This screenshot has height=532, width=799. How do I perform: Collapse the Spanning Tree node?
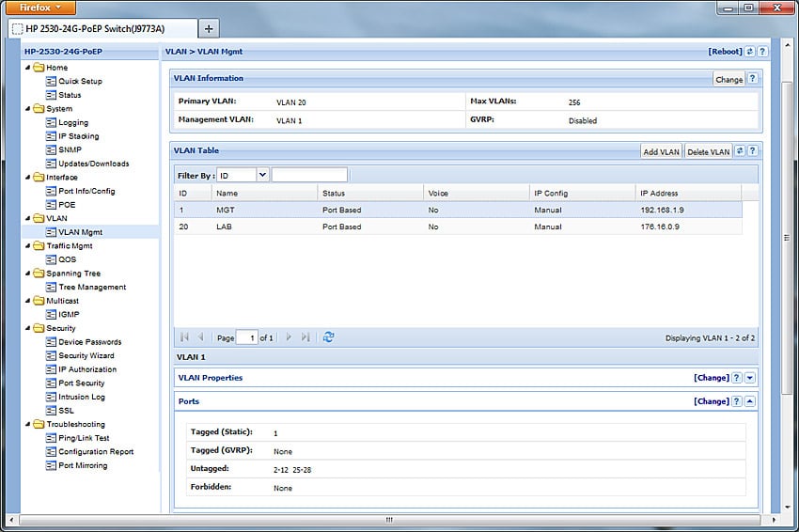[27, 274]
